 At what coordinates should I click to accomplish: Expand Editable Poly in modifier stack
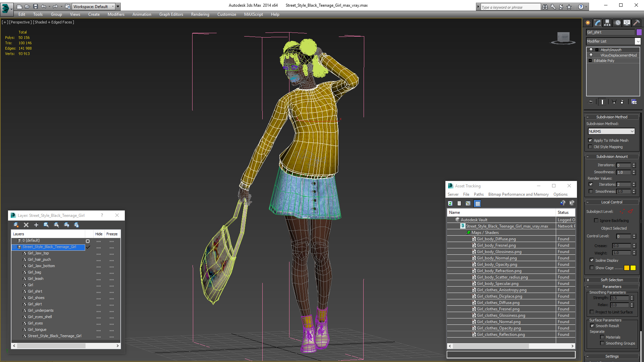pos(590,61)
